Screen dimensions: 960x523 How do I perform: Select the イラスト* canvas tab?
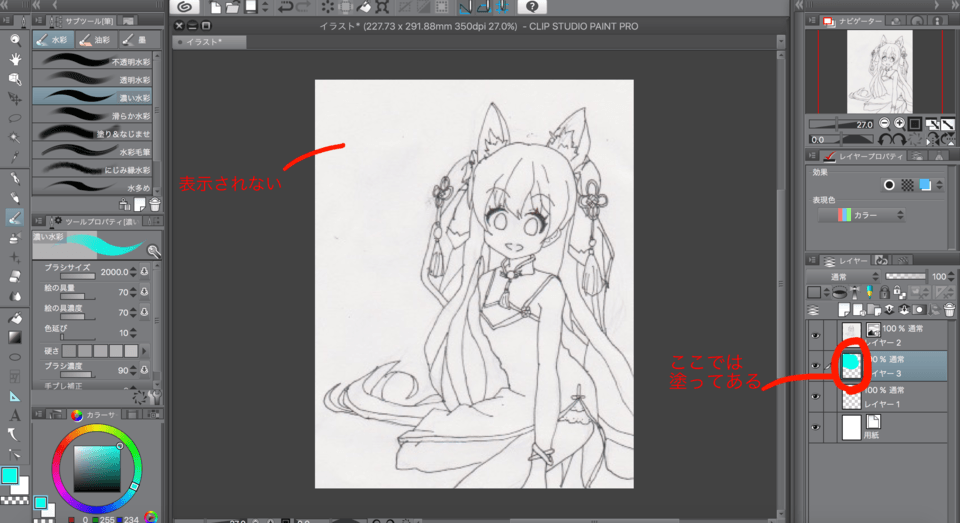[x=210, y=42]
